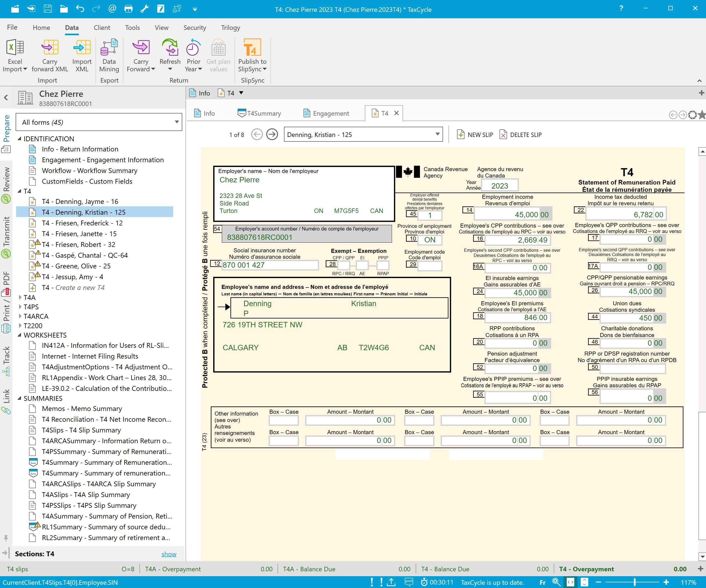Click zoom in plus button in status bar
This screenshot has height=588, width=706.
click(x=666, y=582)
